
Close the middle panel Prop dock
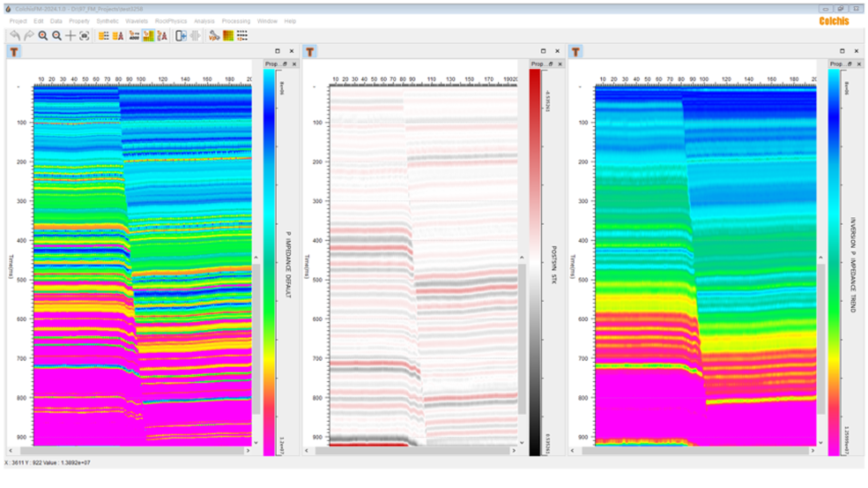(560, 64)
